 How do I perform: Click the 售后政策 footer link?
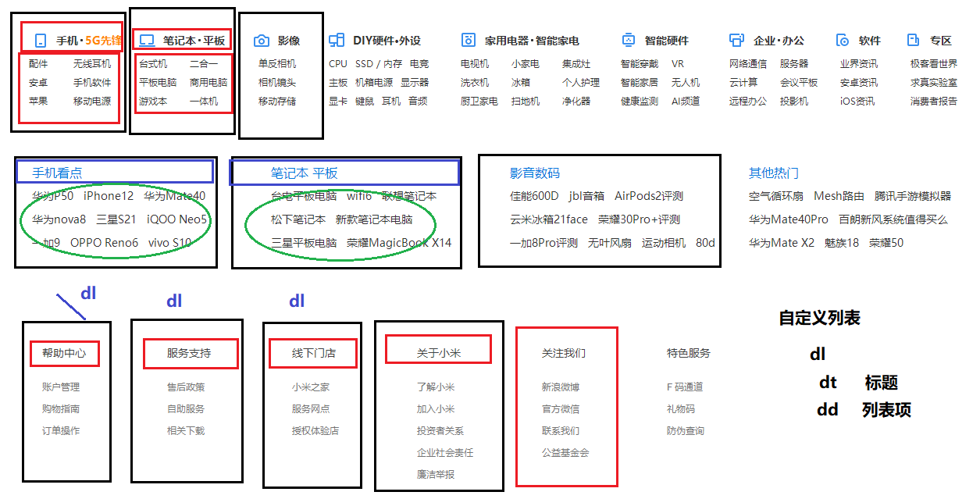[186, 387]
